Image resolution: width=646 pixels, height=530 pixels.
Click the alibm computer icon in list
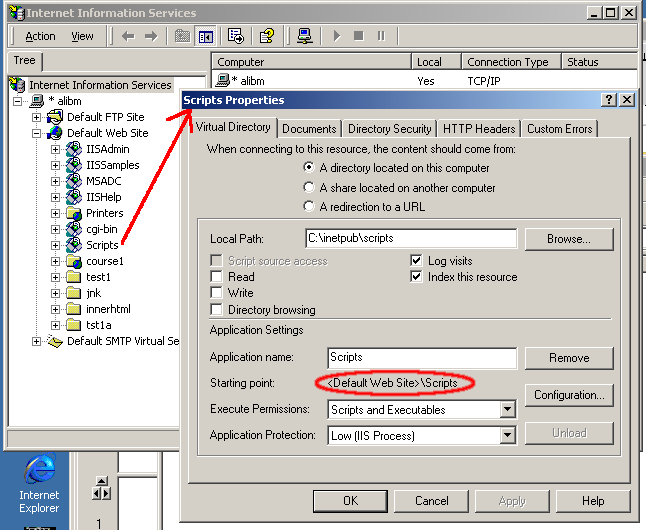(x=222, y=80)
